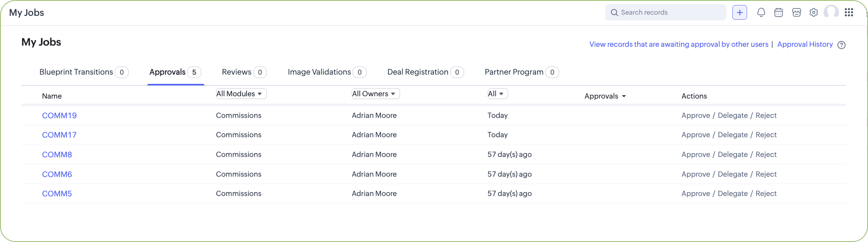Expand the Approvals column dropdown
The height and width of the screenshot is (242, 868).
click(605, 96)
